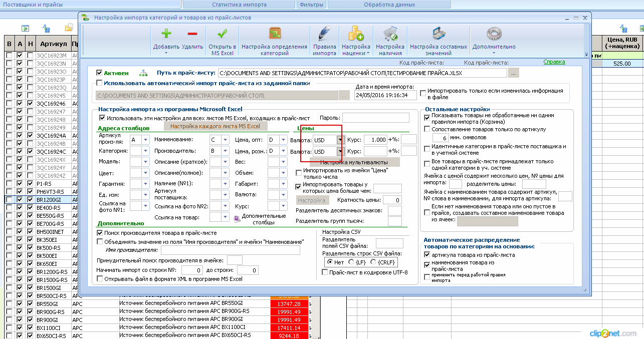Image resolution: width=644 pixels, height=339 pixels.
Task: Enable matching goods only by article
Action: coord(427,129)
